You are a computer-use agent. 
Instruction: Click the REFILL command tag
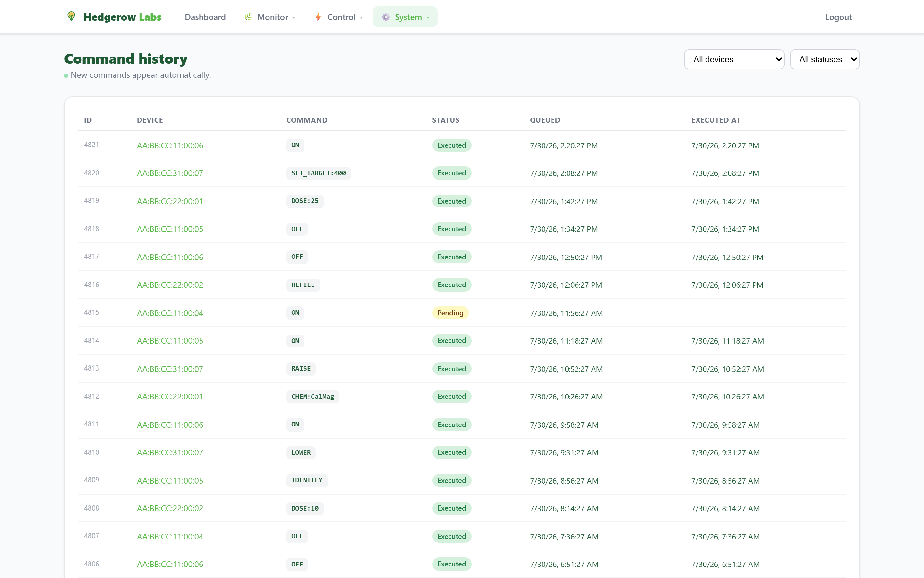(303, 285)
